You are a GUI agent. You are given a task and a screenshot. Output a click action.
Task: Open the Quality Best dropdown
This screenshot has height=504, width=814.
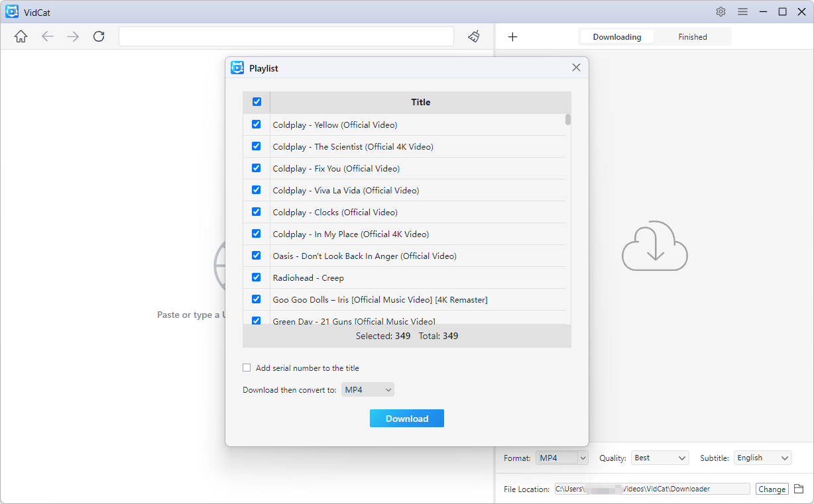tap(660, 458)
